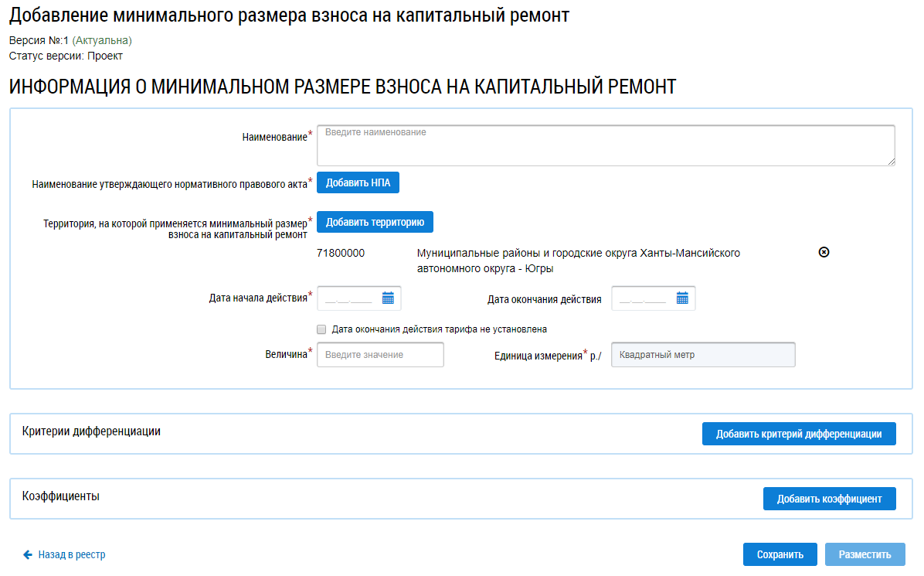Enable 'Дата окончания действия тарифа не установлена' checkbox
Screen dimensions: 924x576
(321, 329)
